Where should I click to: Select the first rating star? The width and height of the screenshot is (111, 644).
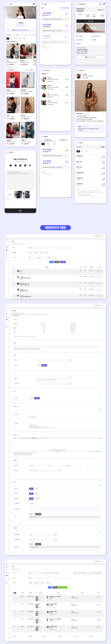[11, 165]
